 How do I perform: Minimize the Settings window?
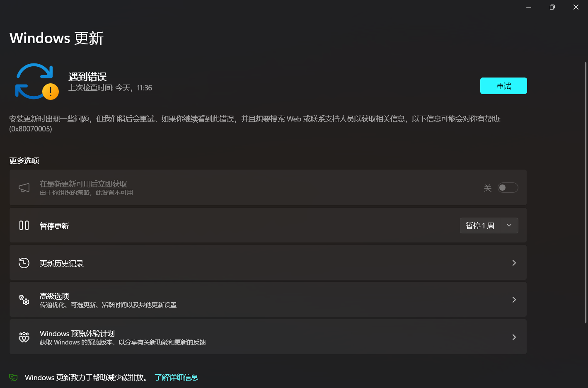click(x=529, y=7)
